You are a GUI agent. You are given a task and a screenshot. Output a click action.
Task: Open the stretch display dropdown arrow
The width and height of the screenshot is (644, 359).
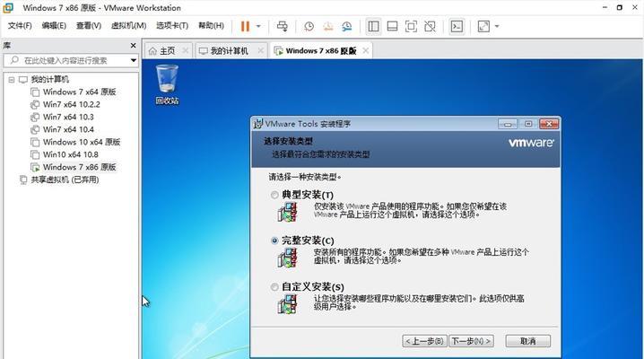[x=497, y=26]
